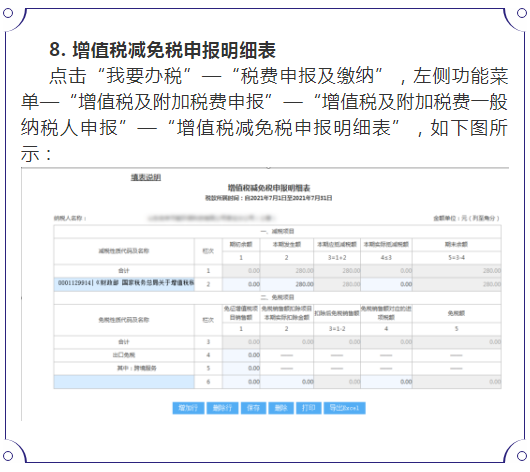Click the 免税额 column header

coord(456,313)
